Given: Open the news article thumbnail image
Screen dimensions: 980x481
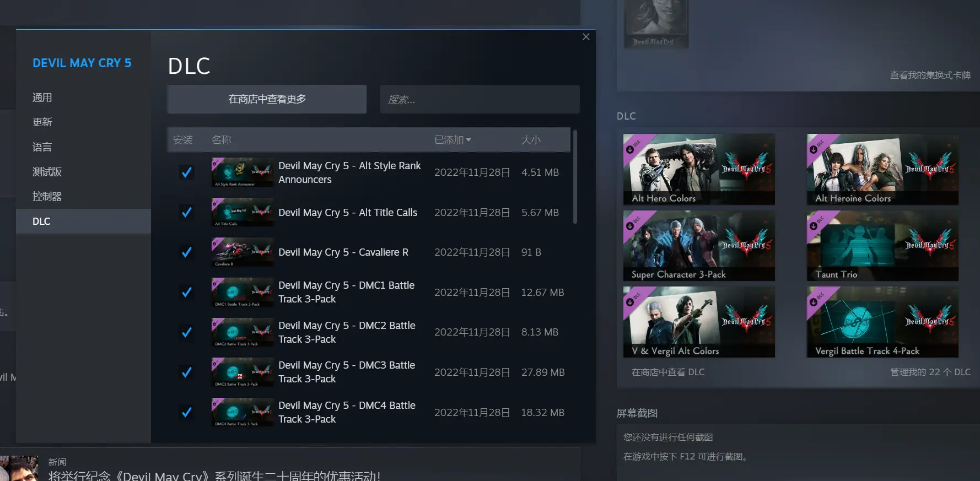Looking at the screenshot, I should (x=19, y=468).
